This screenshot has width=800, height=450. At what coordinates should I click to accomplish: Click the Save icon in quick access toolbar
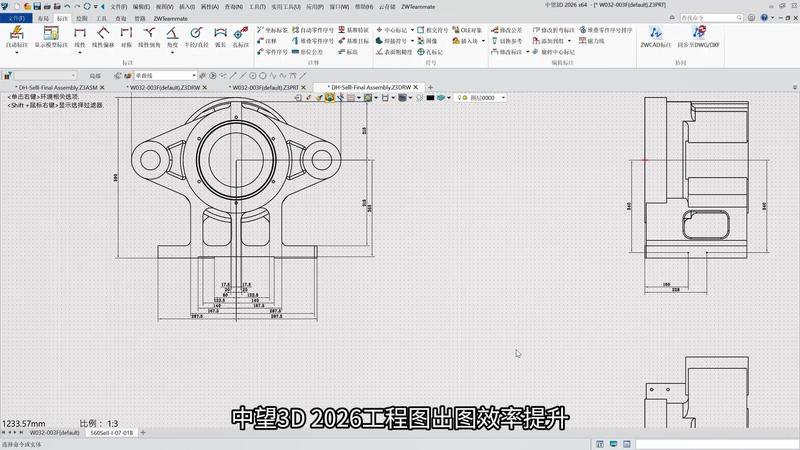click(37, 7)
